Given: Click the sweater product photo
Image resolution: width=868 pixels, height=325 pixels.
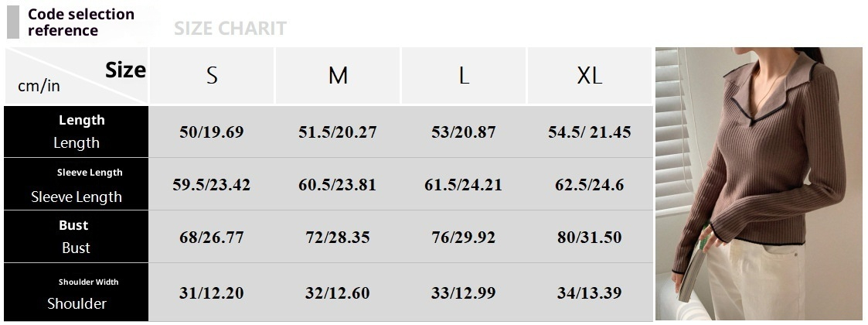Looking at the screenshot, I should tap(758, 184).
